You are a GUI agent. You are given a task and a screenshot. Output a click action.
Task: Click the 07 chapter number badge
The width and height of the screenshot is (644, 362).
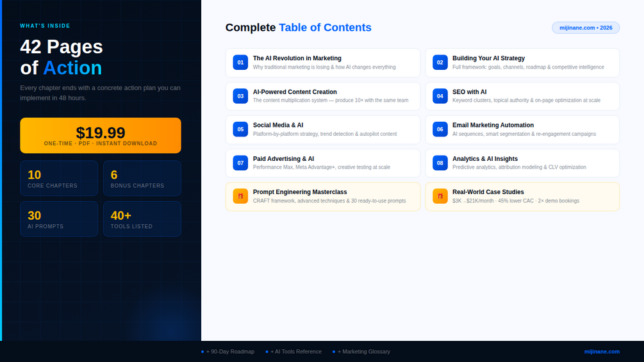[x=240, y=163]
